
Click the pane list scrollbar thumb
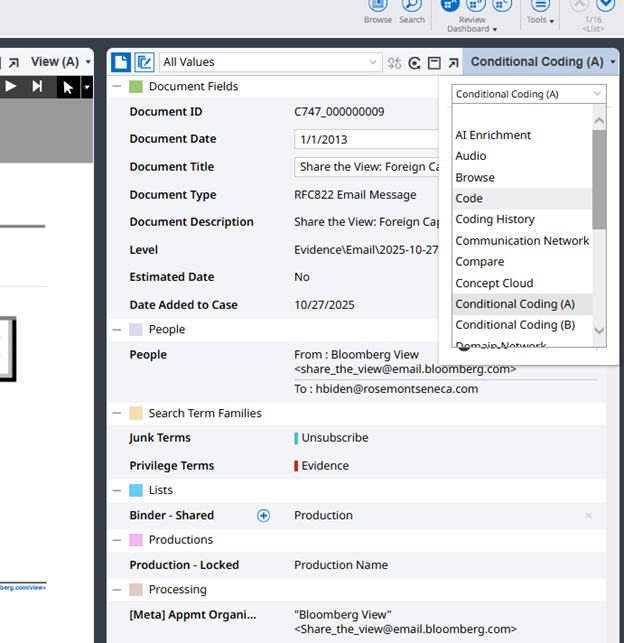599,180
